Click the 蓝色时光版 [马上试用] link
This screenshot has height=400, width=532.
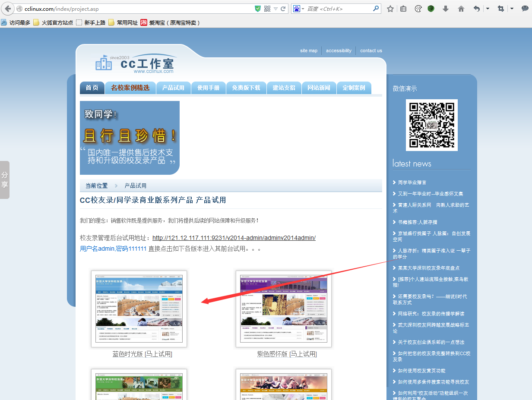(142, 354)
